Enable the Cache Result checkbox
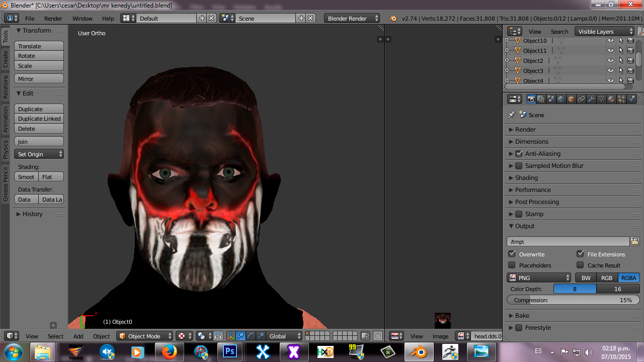This screenshot has height=362, width=644. coord(580,265)
